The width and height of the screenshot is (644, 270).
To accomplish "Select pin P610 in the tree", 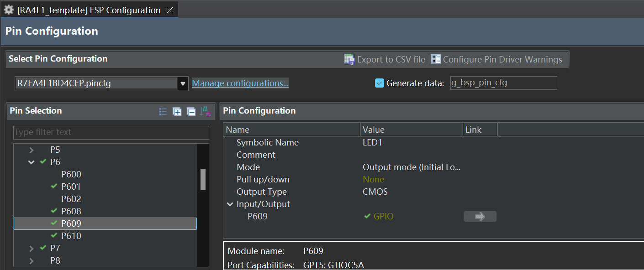I will pos(71,236).
